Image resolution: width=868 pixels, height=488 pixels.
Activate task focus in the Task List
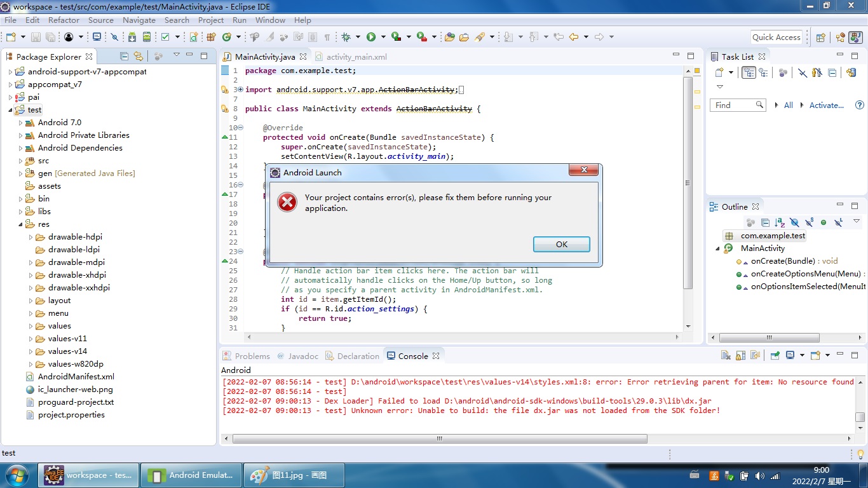[827, 105]
